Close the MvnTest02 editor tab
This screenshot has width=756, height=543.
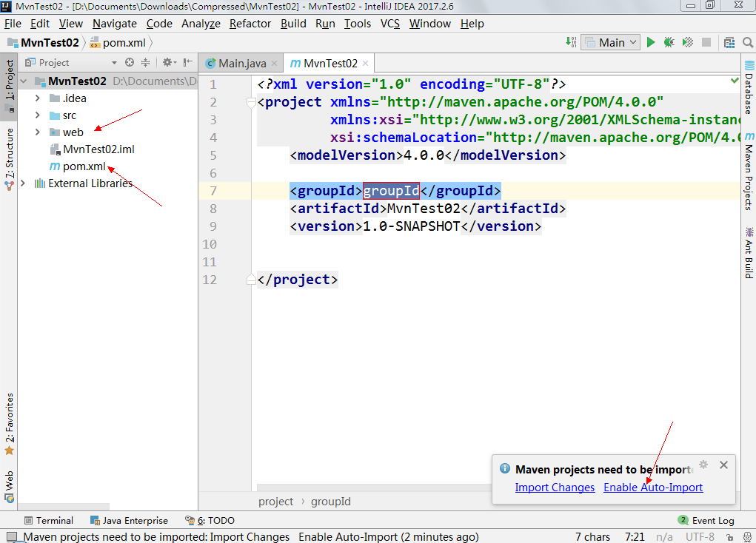coord(366,63)
